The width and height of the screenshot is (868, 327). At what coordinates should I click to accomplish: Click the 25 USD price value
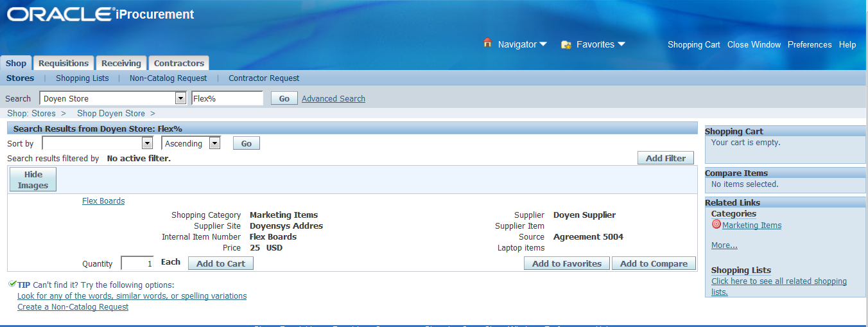click(266, 248)
